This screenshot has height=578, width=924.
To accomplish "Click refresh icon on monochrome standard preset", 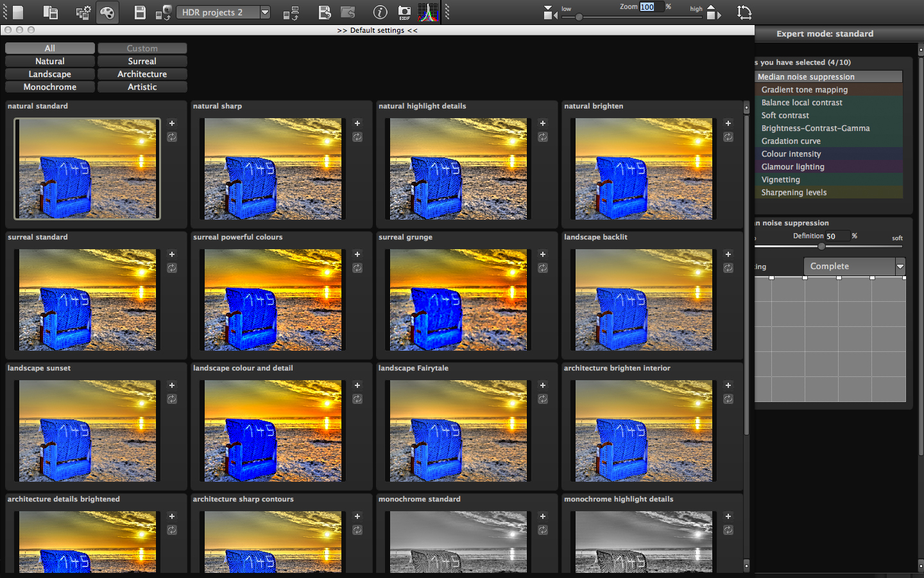I will click(x=543, y=530).
